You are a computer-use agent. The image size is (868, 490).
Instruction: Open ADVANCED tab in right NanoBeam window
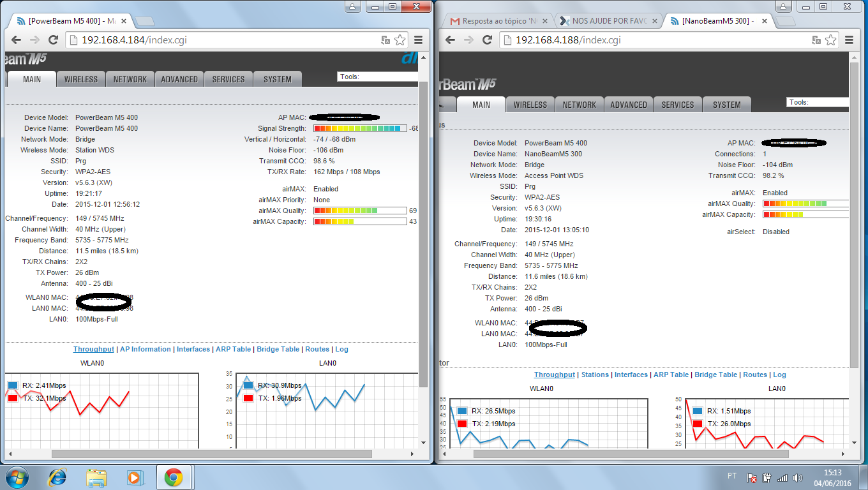coord(629,105)
